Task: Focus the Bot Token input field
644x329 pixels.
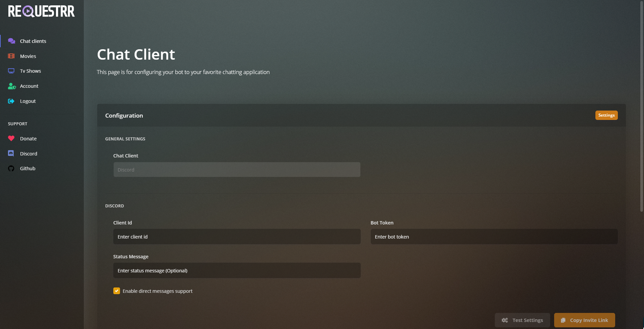Action: (x=494, y=237)
